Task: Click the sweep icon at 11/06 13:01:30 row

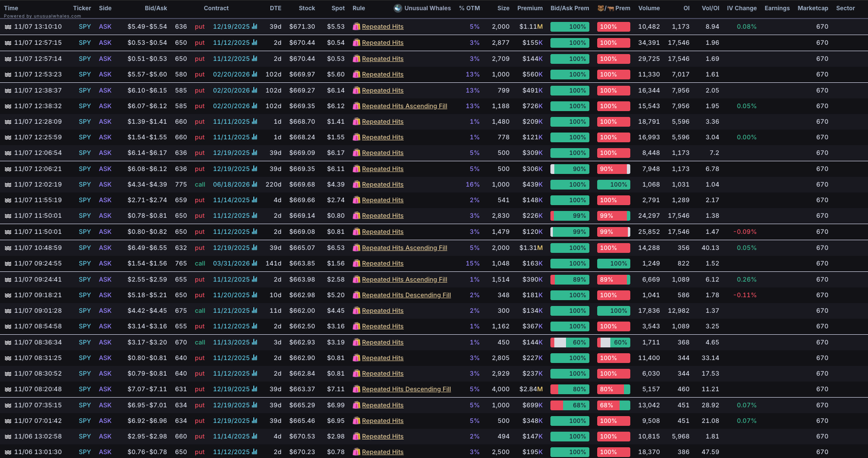Action: pyautogui.click(x=8, y=452)
